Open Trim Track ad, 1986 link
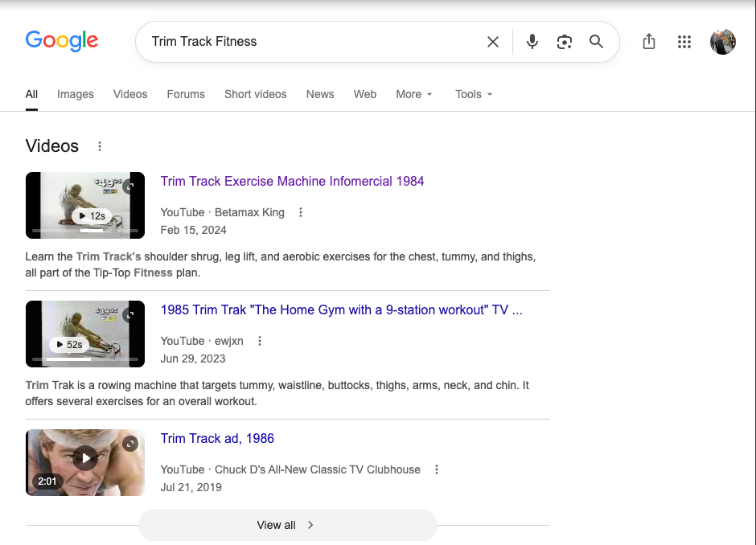Viewport: 756px width, 545px height. click(x=217, y=439)
